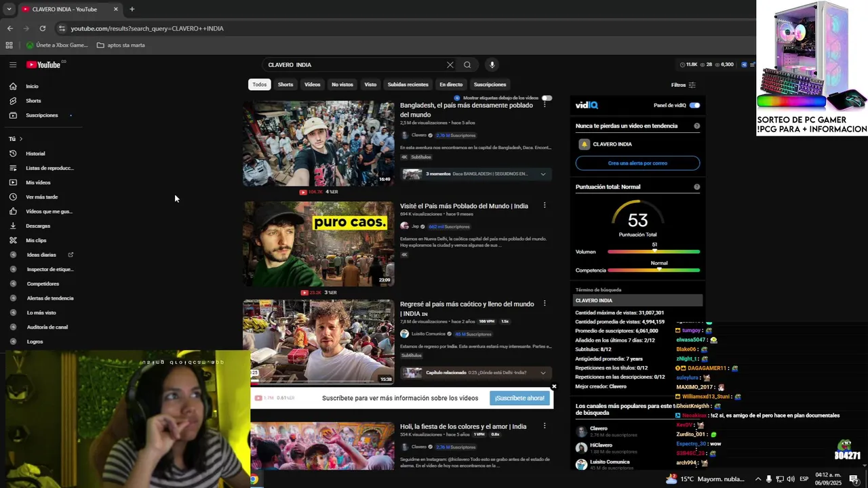
Task: Expand the Tú section in sidebar
Action: (x=16, y=139)
